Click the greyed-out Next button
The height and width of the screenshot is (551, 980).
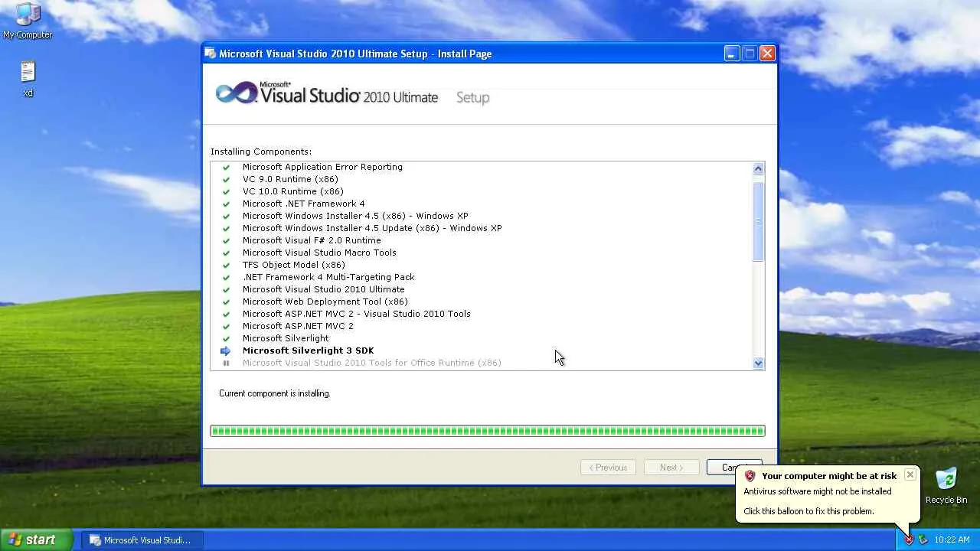(671, 468)
